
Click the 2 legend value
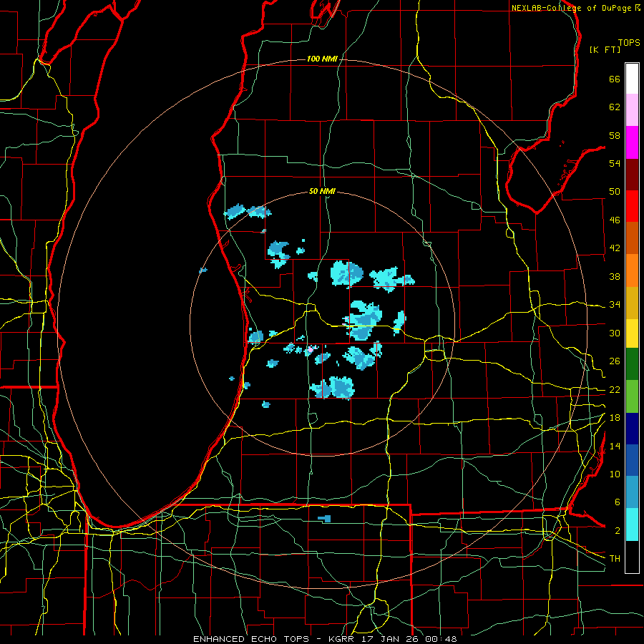[618, 531]
